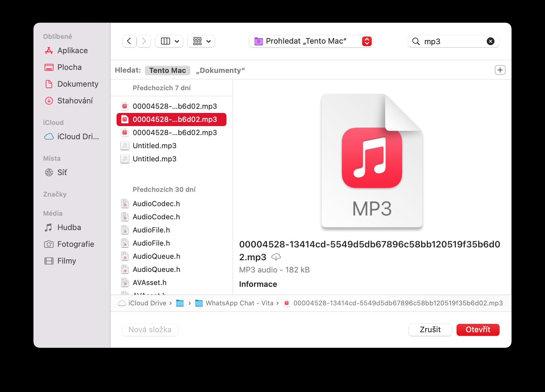Open Dokumenty sidebar location
This screenshot has width=545, height=392.
coord(72,84)
